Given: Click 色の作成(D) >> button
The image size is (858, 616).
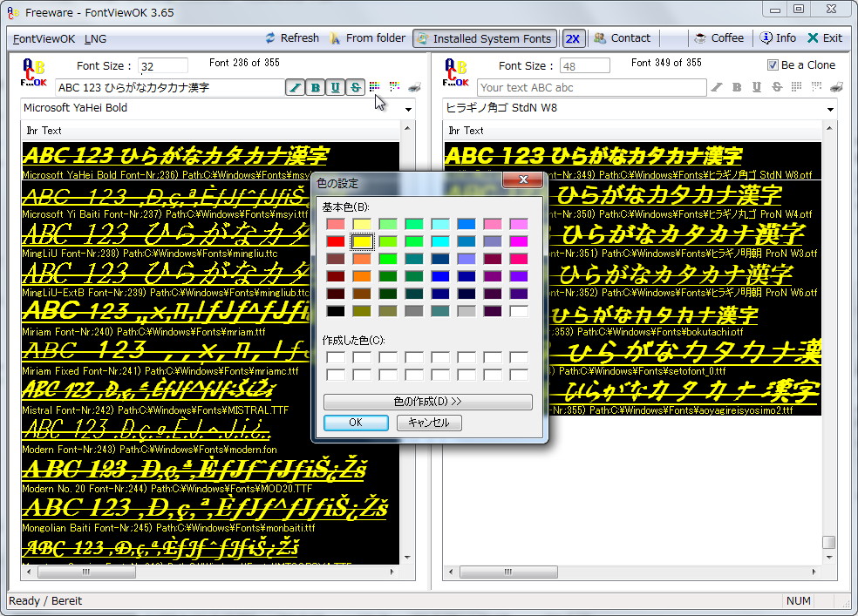Looking at the screenshot, I should pyautogui.click(x=428, y=402).
